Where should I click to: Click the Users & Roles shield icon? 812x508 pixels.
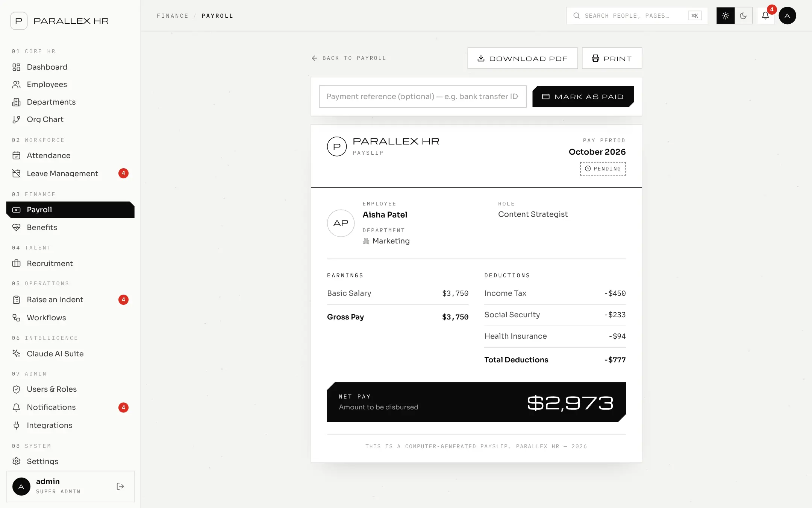point(16,389)
